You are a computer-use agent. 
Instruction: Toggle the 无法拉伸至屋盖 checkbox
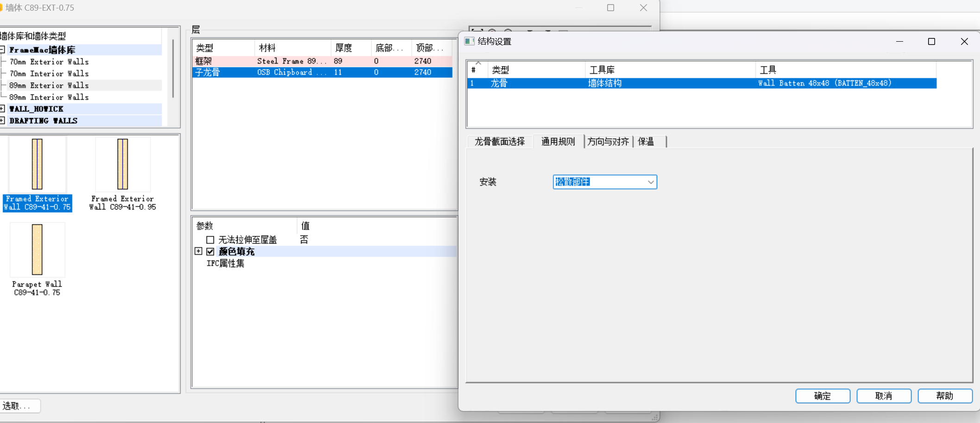click(x=210, y=240)
